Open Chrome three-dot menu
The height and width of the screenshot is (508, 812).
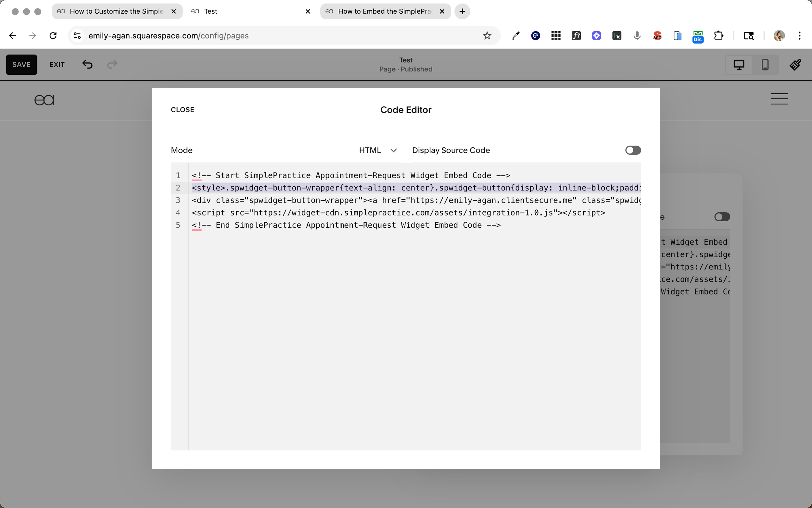click(x=799, y=36)
